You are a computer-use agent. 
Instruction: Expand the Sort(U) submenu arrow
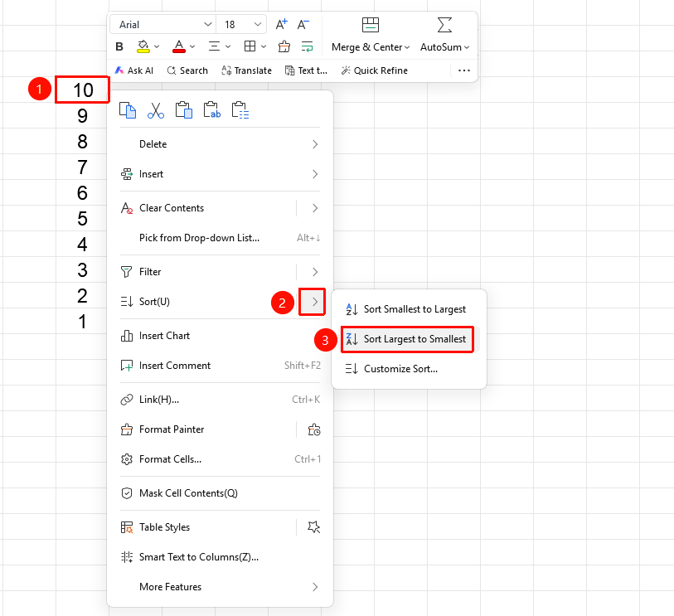(315, 302)
